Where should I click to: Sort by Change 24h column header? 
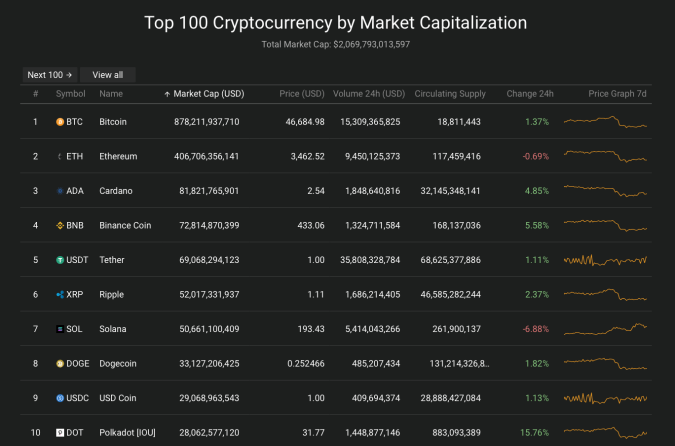point(530,94)
